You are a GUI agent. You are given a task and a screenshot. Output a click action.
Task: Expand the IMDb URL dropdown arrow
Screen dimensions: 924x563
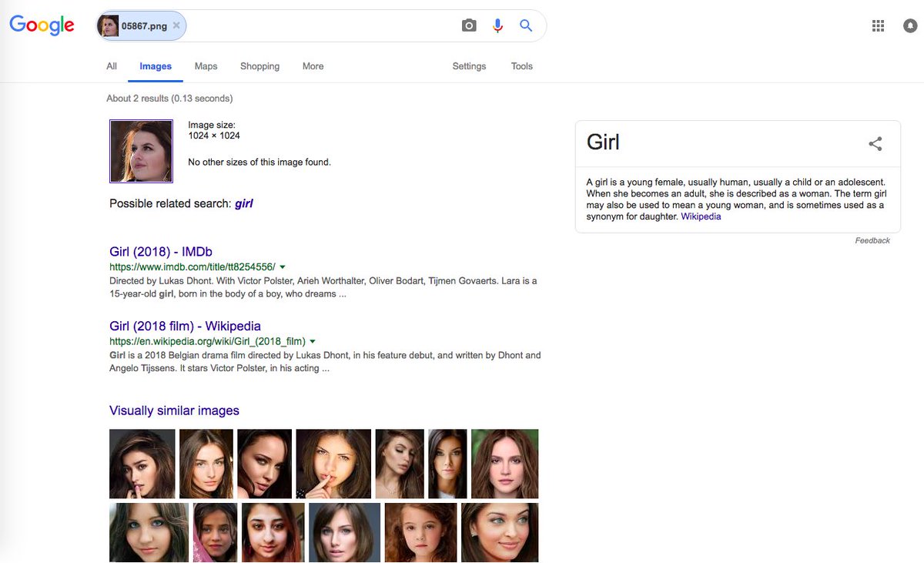click(x=282, y=267)
